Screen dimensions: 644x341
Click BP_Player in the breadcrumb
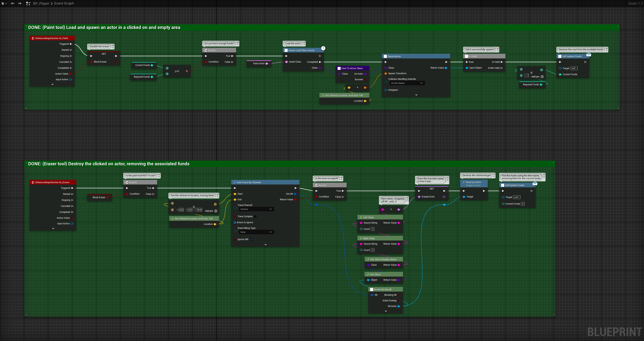(x=41, y=4)
